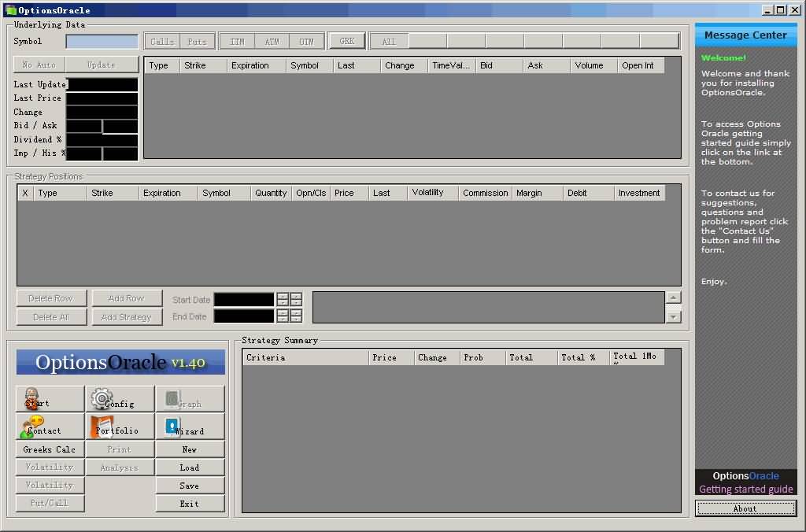This screenshot has height=532, width=806.
Task: Click the Delete All button
Action: click(51, 317)
